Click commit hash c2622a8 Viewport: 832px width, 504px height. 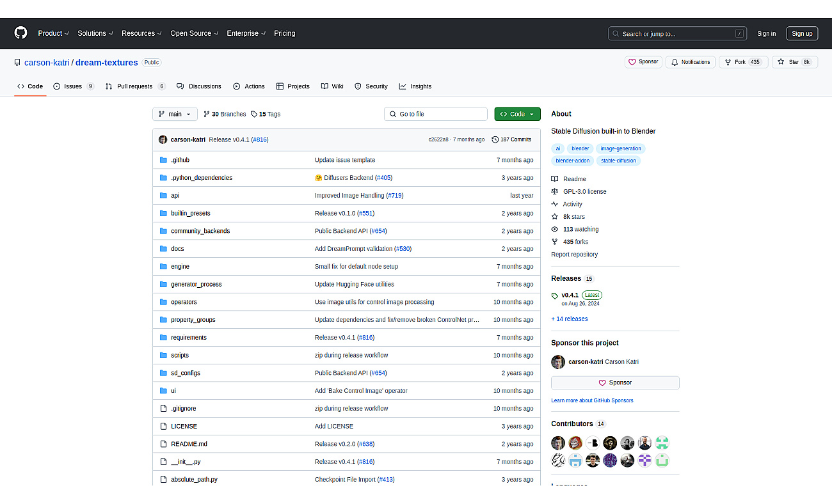click(x=438, y=139)
